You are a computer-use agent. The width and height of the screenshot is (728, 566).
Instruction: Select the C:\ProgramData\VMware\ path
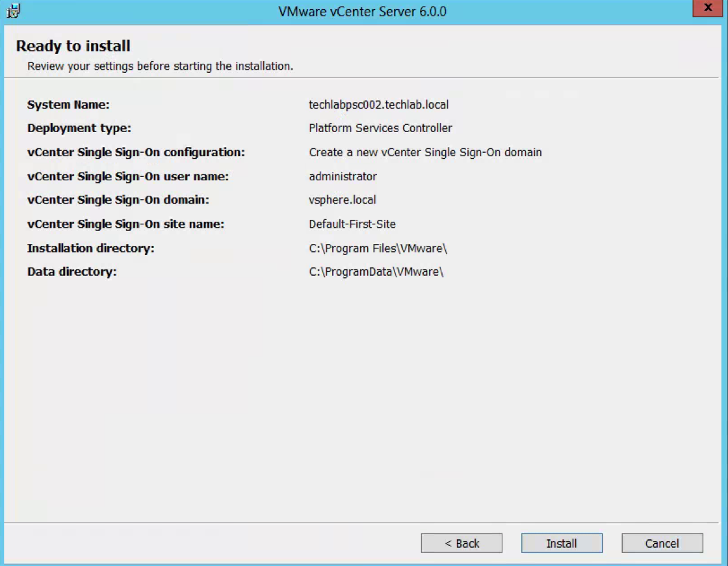[x=376, y=272]
